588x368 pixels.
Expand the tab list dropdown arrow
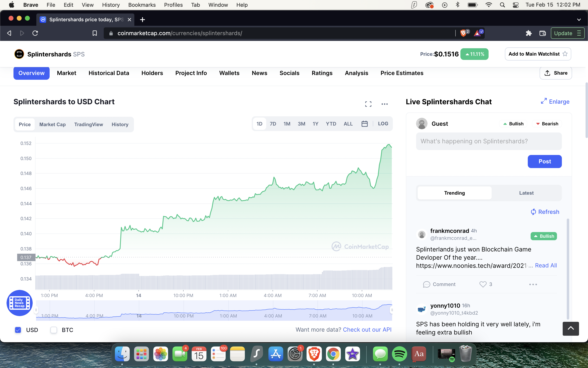(579, 20)
